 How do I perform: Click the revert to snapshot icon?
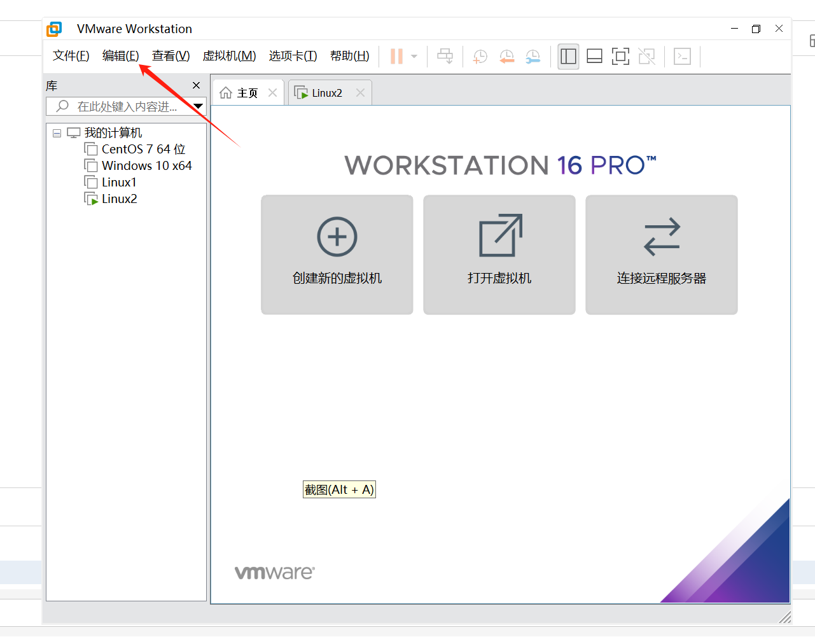pyautogui.click(x=506, y=57)
